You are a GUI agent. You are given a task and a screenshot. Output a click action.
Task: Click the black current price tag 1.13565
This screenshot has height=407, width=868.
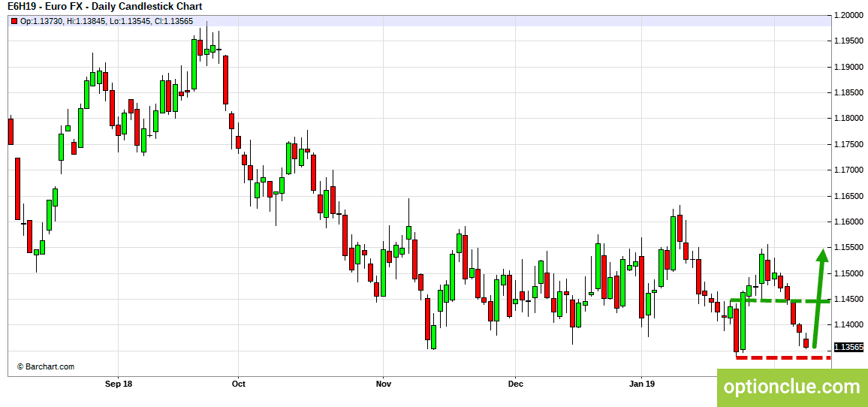849,347
